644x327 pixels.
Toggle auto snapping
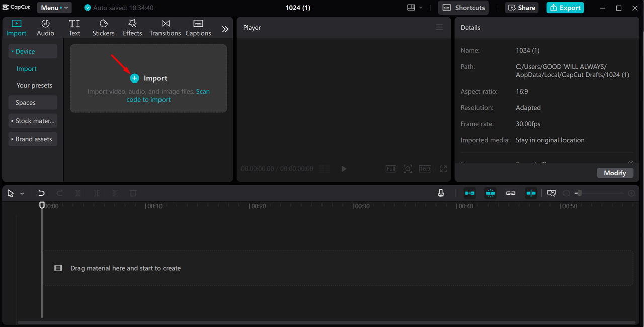point(490,193)
